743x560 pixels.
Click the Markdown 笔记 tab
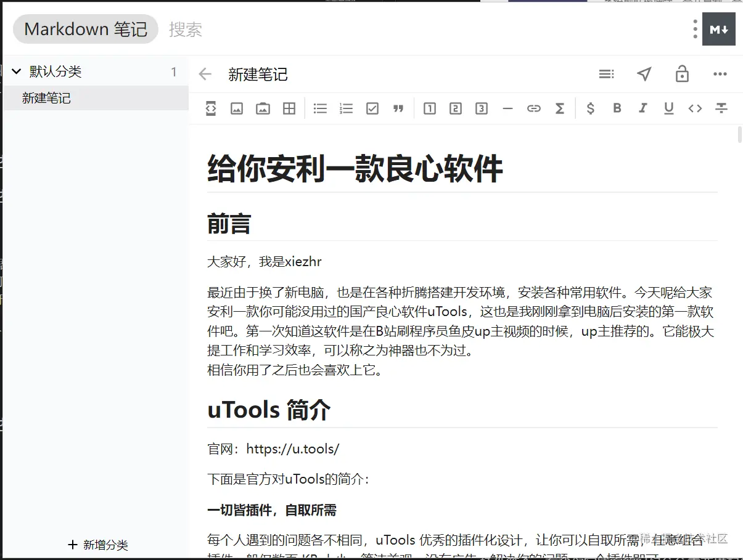tap(86, 29)
